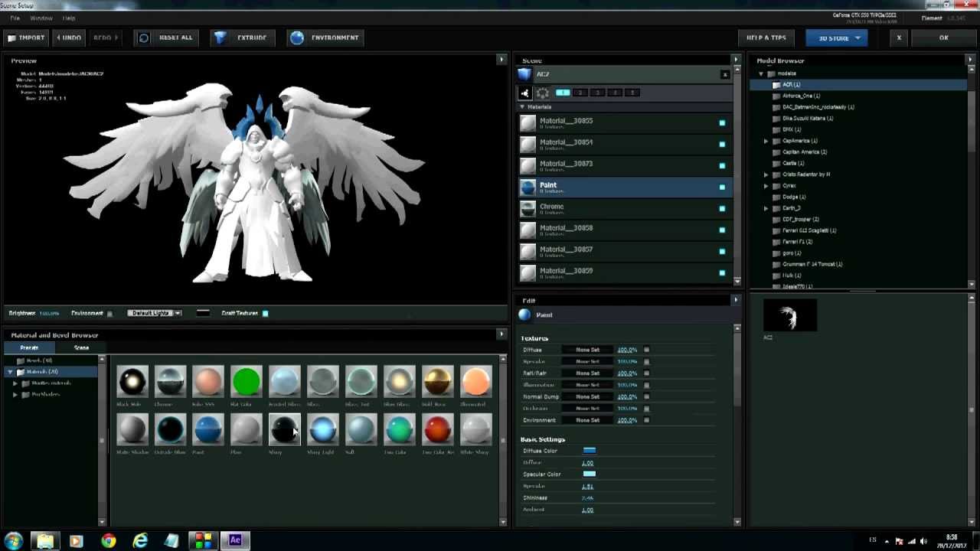Open the File menu
This screenshot has width=980, height=551.
click(15, 18)
